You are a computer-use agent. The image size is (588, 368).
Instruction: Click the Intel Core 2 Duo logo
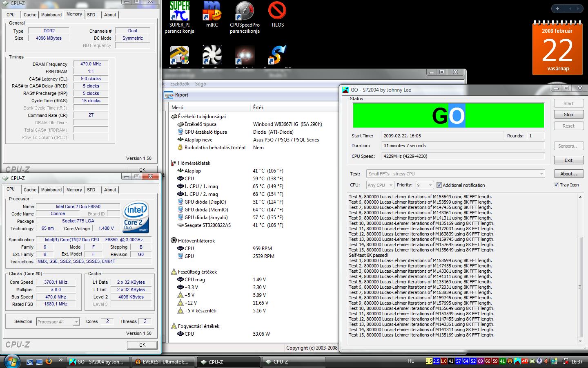tap(136, 217)
